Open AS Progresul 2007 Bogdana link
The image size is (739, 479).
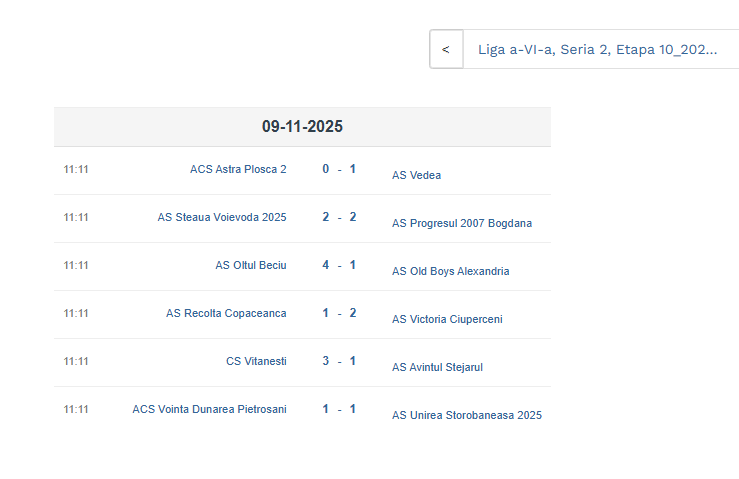(x=462, y=223)
